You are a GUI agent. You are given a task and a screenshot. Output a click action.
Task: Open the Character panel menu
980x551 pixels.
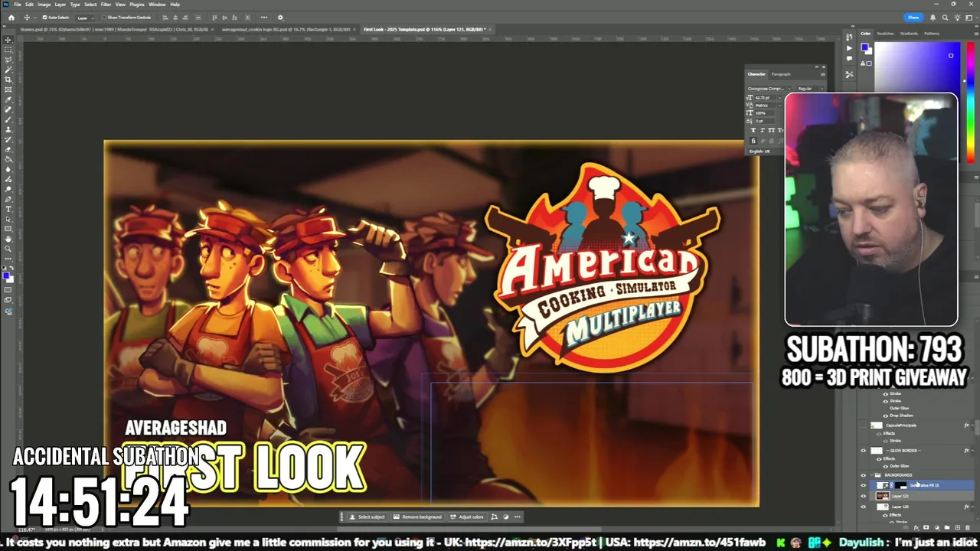823,74
